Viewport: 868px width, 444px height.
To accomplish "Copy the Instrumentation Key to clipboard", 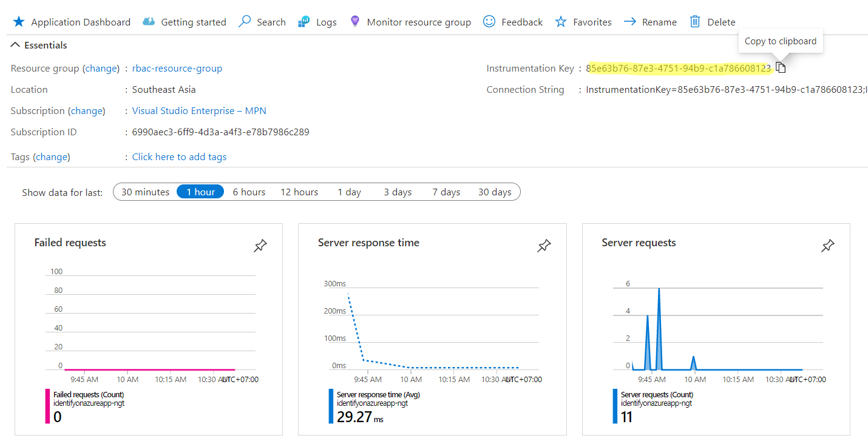I will 781,68.
